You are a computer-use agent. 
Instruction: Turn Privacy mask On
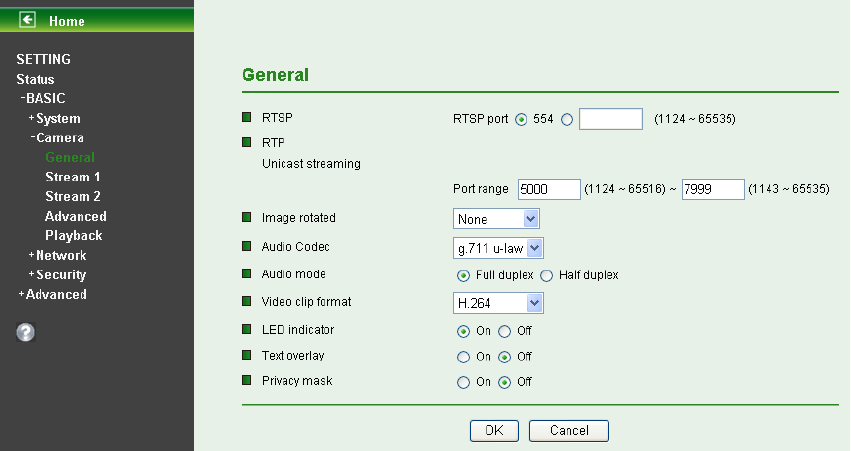coord(463,383)
